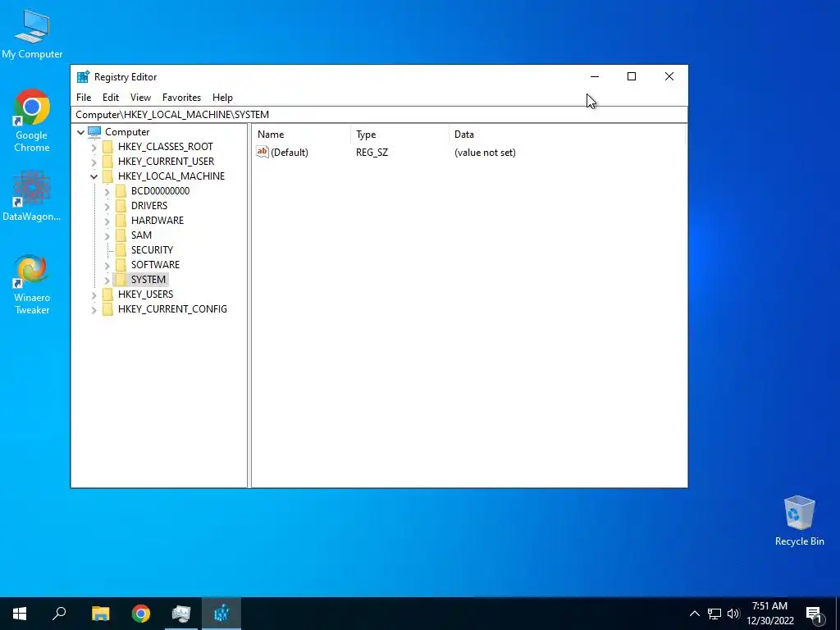
Task: Open the Help menu
Action: (x=222, y=98)
